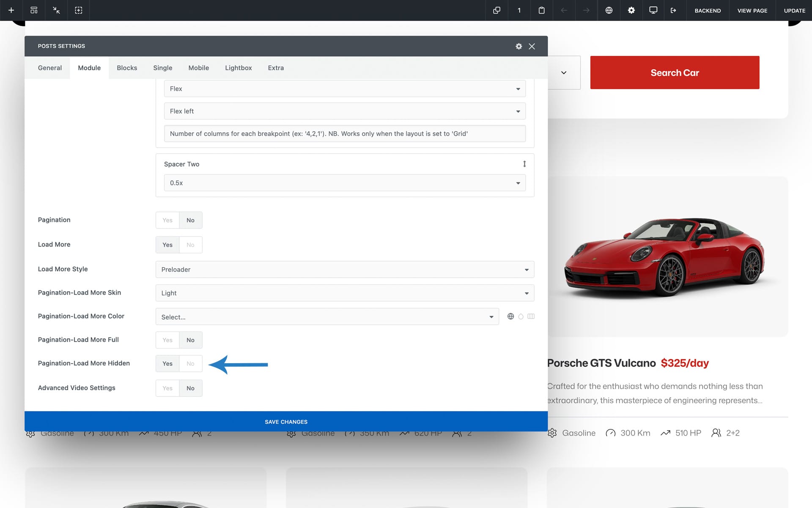Open the Load More Style Preloader dropdown

[x=344, y=270]
